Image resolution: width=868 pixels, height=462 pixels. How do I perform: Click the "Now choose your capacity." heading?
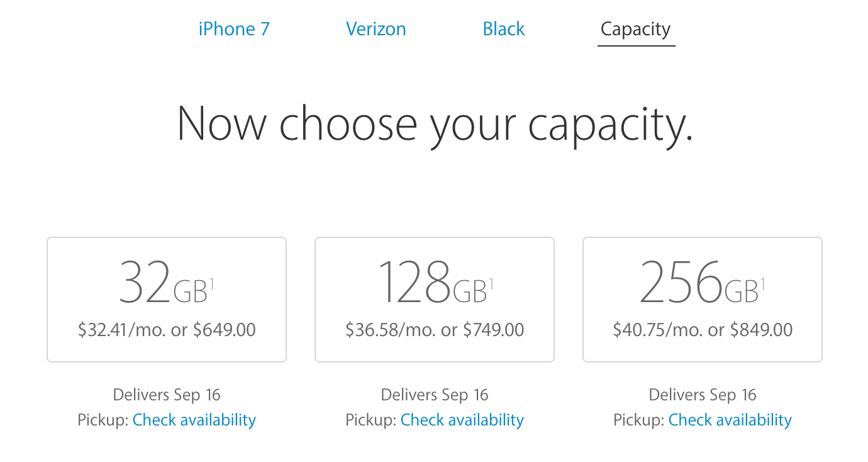coord(435,123)
